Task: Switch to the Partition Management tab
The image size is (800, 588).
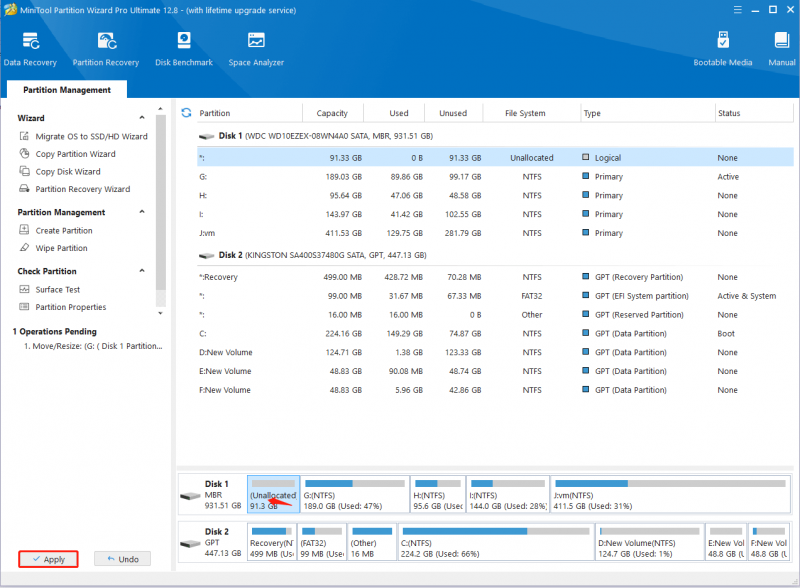Action: [67, 89]
